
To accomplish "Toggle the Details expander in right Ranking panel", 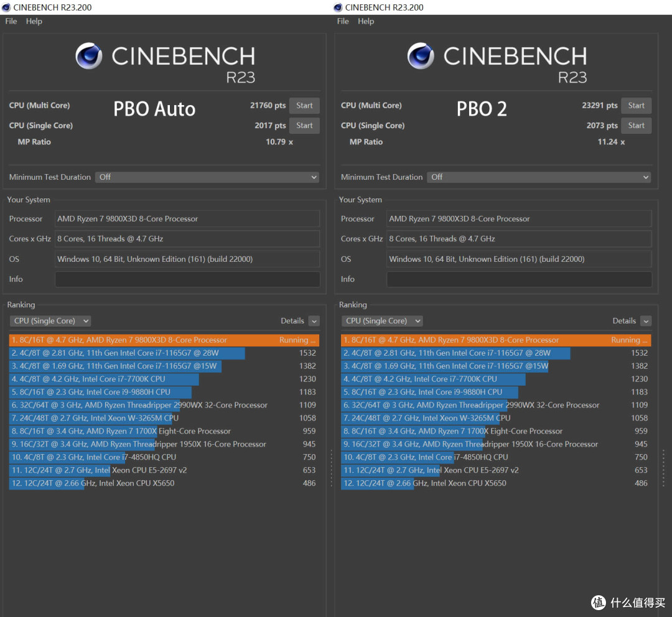I will 646,321.
